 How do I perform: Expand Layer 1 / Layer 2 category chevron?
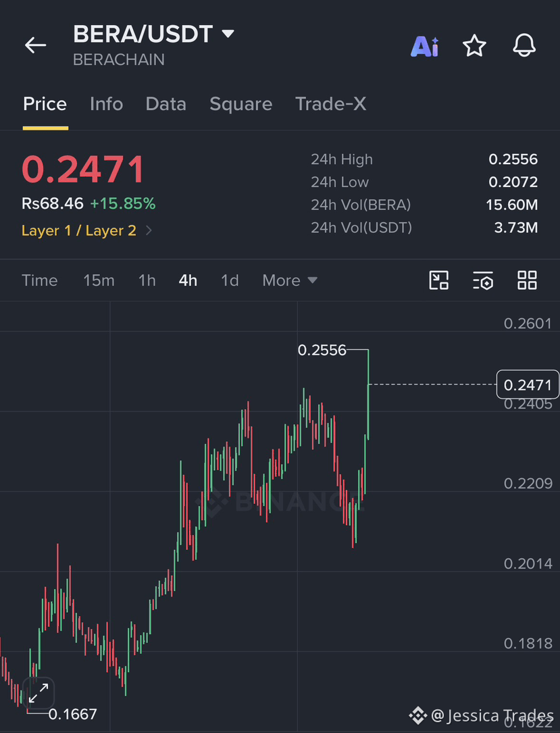click(x=149, y=230)
